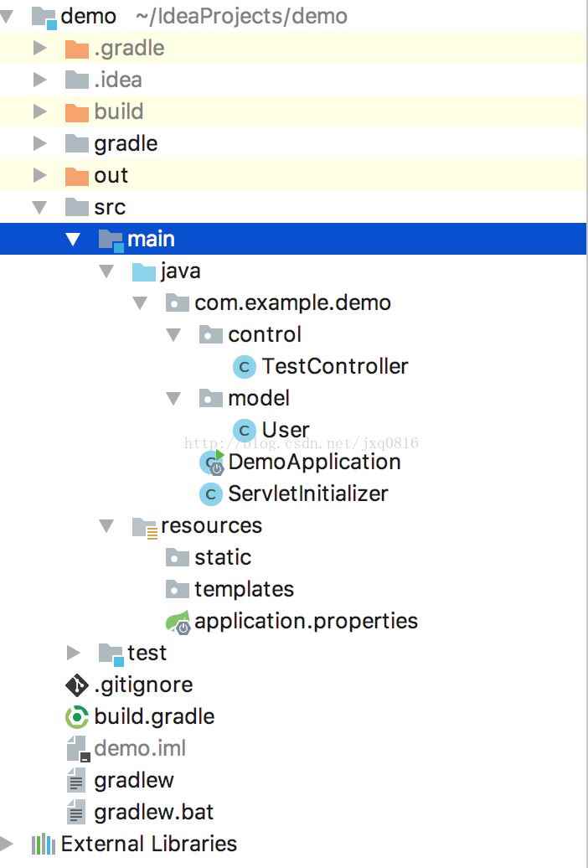Expand the test folder arrow

[73, 654]
